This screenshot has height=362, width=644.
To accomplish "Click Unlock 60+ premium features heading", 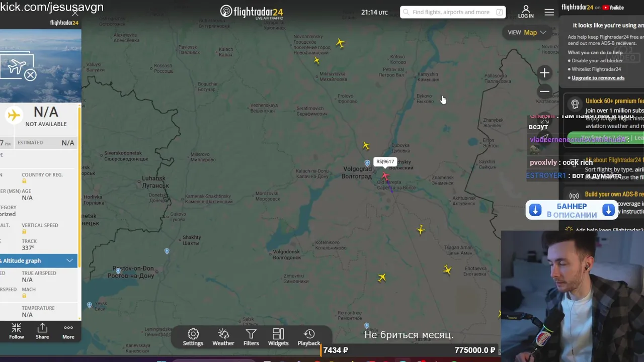I will [x=614, y=101].
